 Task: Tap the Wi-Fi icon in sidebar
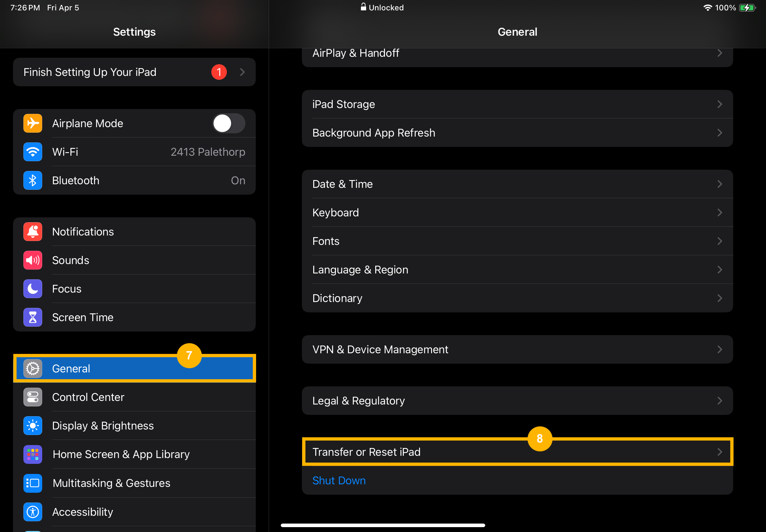tap(33, 152)
